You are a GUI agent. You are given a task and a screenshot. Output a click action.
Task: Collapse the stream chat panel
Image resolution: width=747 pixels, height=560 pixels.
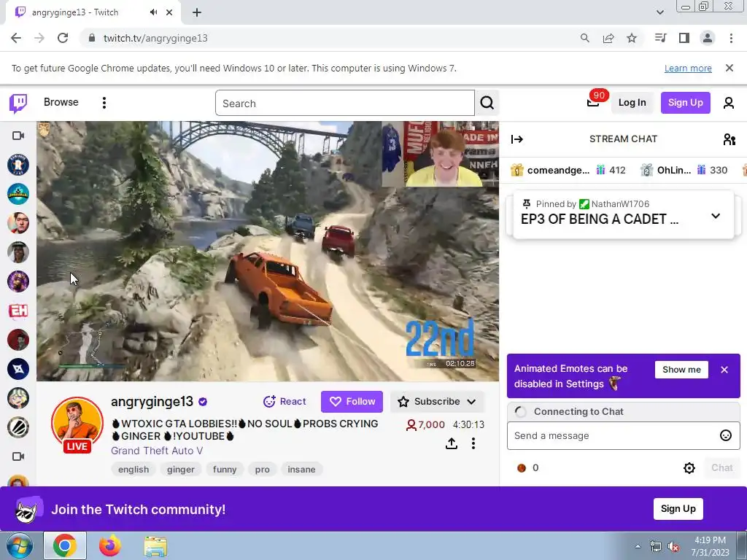(x=517, y=139)
